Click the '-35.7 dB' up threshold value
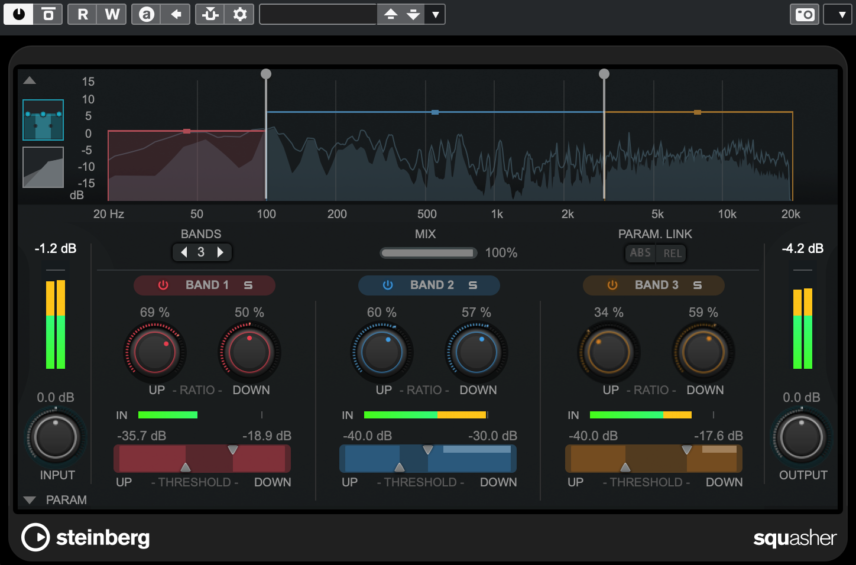 142,436
